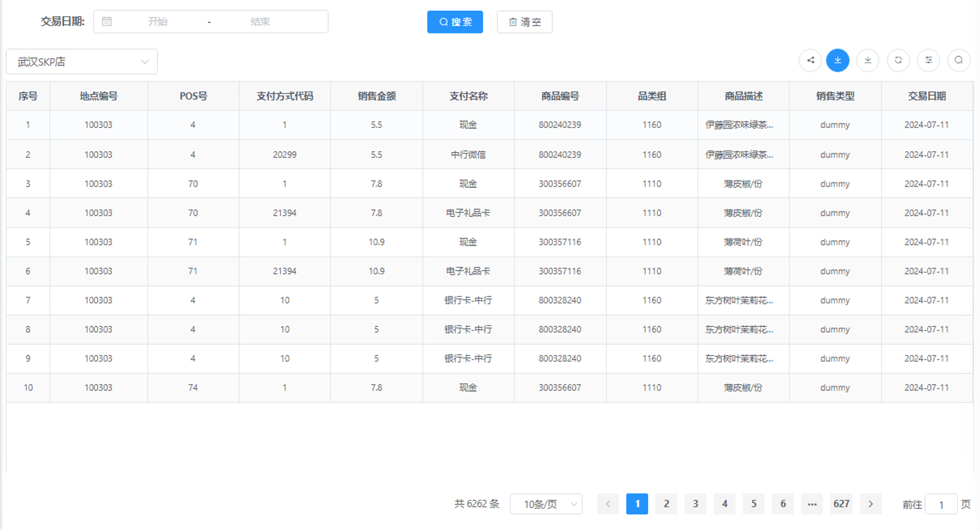Click the 清空 clear button

(524, 22)
